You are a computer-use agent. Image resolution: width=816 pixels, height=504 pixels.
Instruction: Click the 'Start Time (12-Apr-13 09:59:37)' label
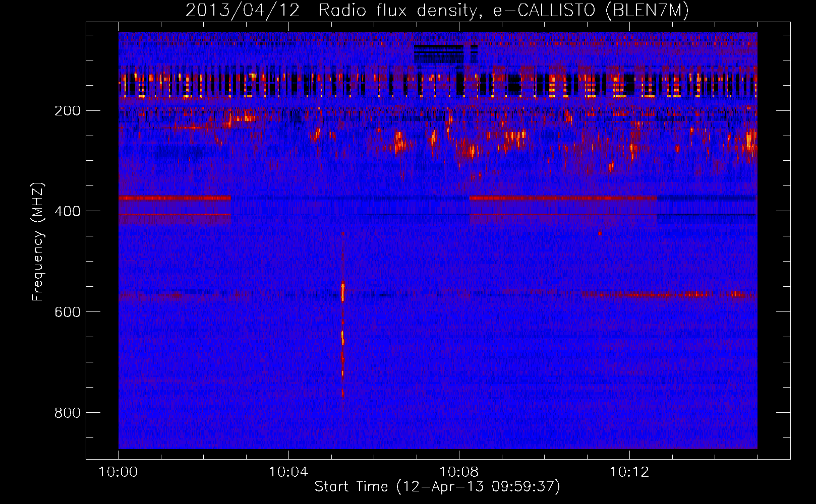point(437,487)
